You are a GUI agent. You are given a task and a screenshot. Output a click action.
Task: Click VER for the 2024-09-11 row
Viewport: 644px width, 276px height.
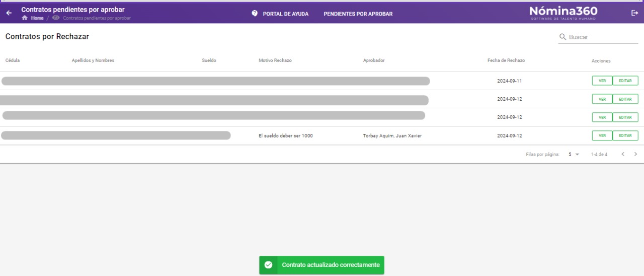(602, 81)
